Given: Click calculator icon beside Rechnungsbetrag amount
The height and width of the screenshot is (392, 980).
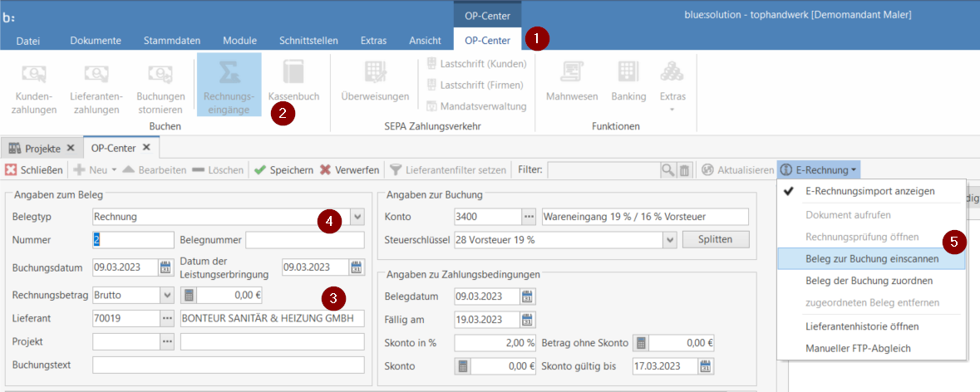Looking at the screenshot, I should coord(189,295).
